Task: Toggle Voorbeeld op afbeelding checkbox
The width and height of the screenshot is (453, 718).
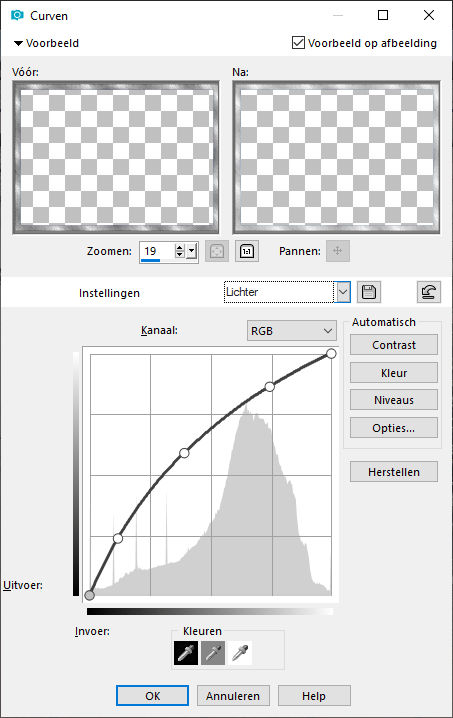Action: pyautogui.click(x=298, y=43)
